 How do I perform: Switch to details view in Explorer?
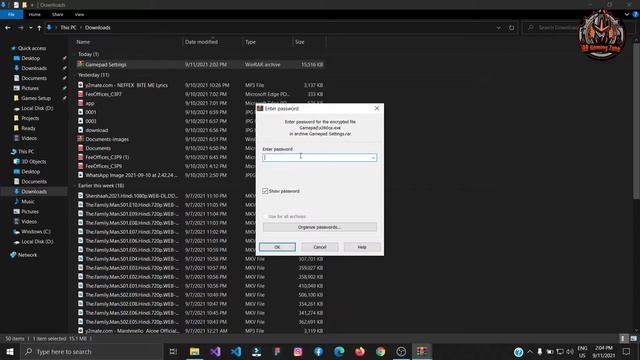623,338
